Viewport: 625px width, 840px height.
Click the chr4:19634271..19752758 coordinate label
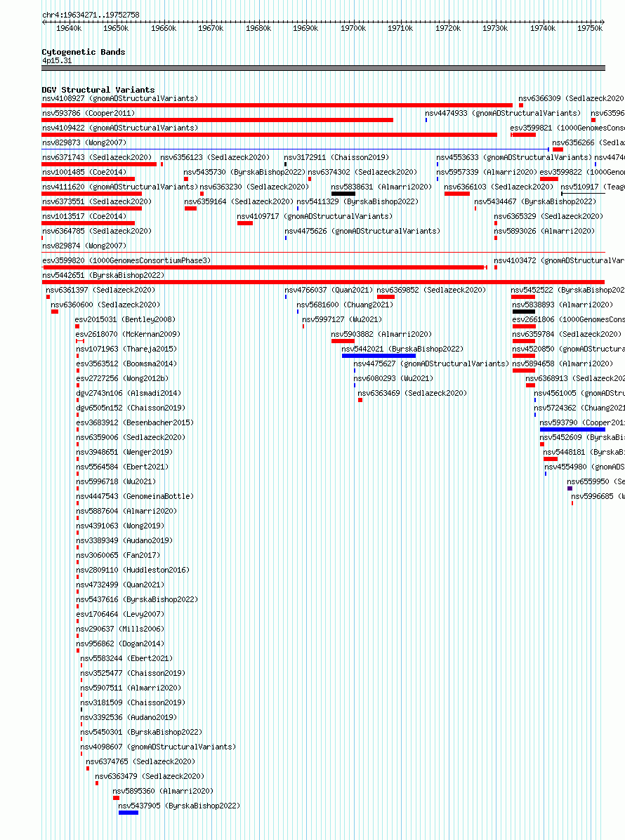[91, 15]
